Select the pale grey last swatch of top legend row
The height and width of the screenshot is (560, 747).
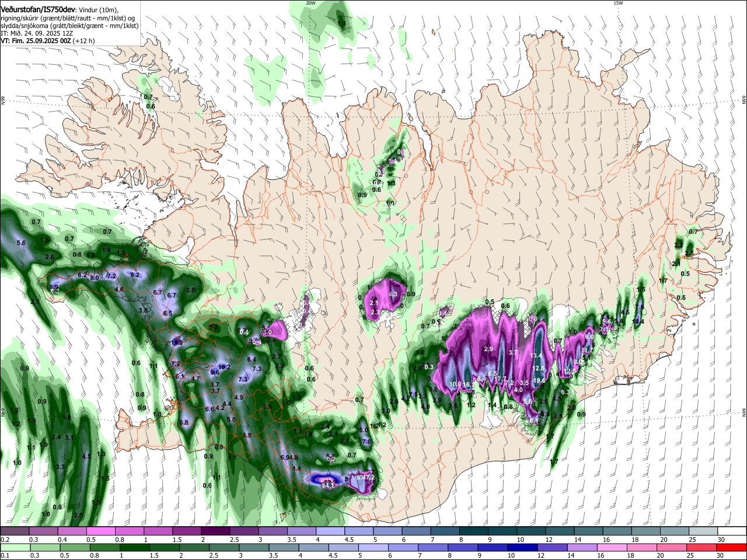703,531
